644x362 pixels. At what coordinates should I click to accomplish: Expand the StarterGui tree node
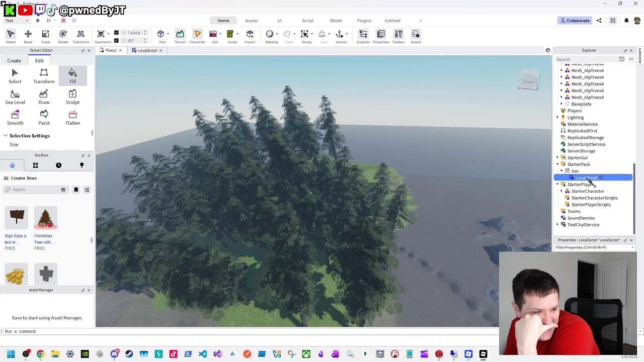tap(557, 157)
